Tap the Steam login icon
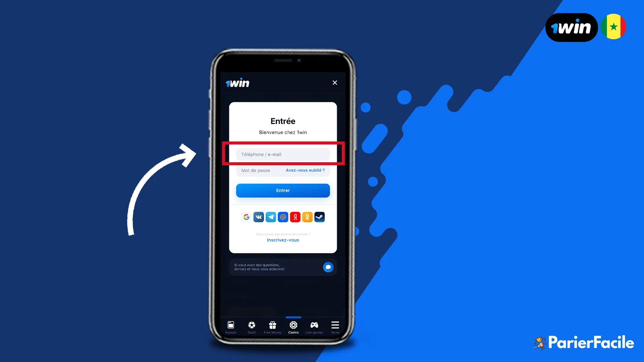The image size is (644, 362). (319, 217)
